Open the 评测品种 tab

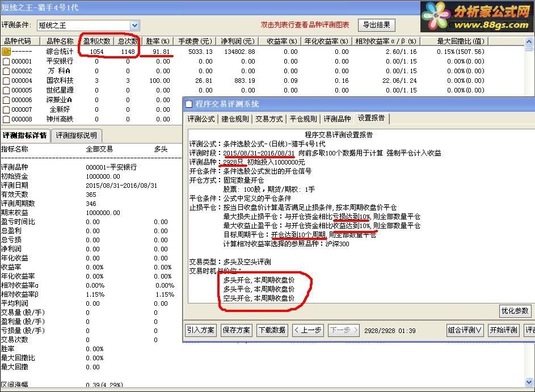click(x=337, y=119)
